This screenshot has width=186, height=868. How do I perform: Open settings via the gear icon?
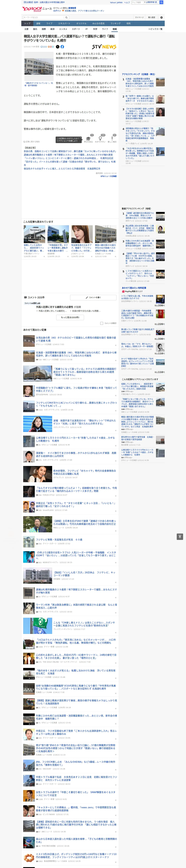pyautogui.click(x=161, y=18)
